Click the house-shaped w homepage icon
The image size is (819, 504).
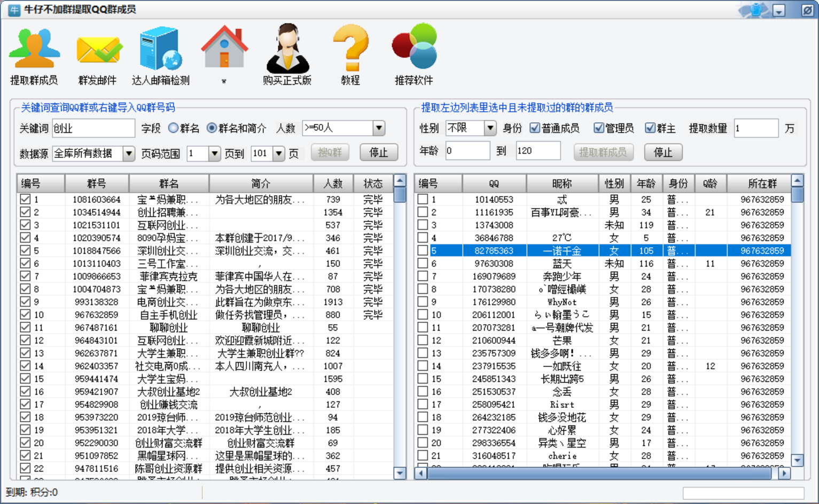[224, 51]
